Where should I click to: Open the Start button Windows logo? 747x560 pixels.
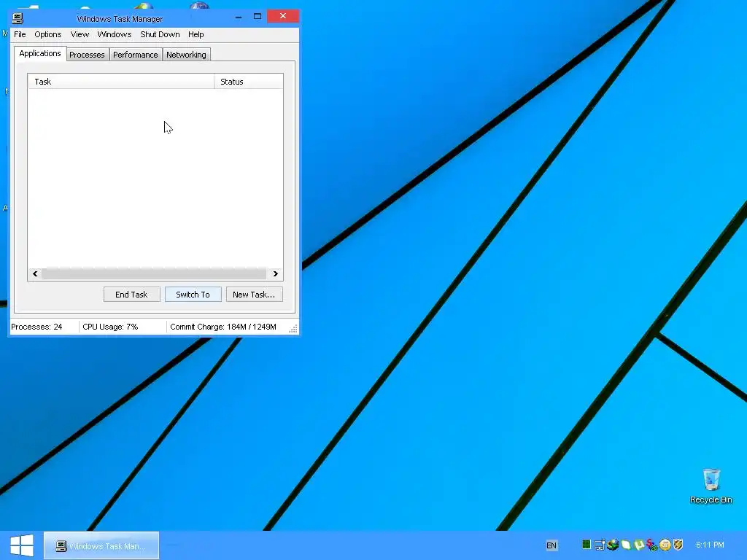pyautogui.click(x=22, y=545)
